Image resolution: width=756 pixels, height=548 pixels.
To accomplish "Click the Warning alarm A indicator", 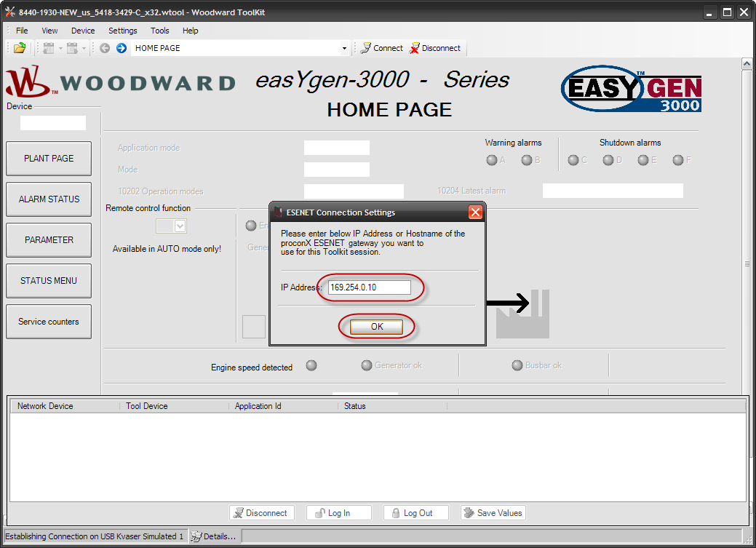I will [x=492, y=160].
